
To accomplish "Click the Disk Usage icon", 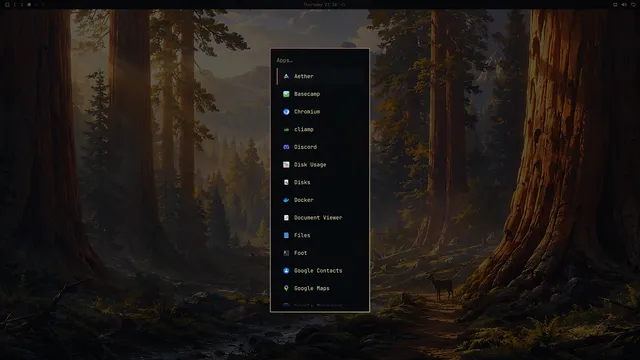I will click(x=286, y=164).
